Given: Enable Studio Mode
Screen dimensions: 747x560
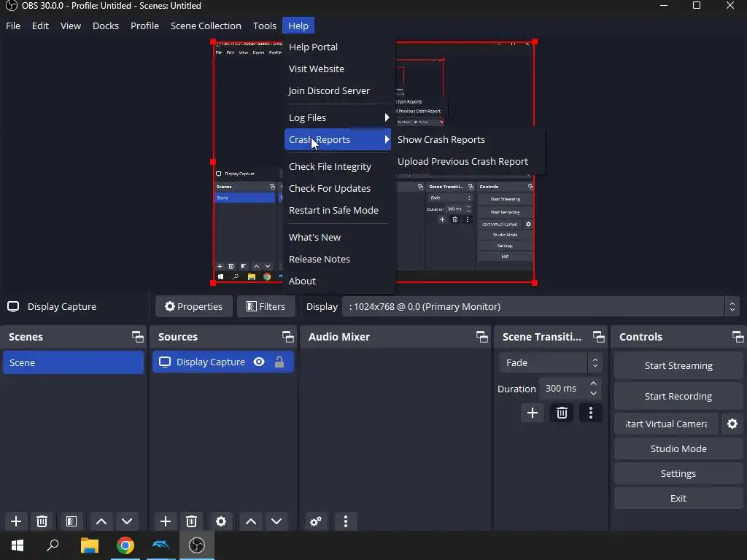Looking at the screenshot, I should tap(678, 448).
